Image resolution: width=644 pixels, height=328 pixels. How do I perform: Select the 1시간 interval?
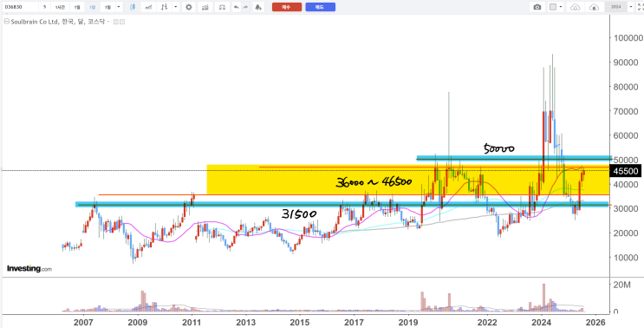pyautogui.click(x=60, y=7)
